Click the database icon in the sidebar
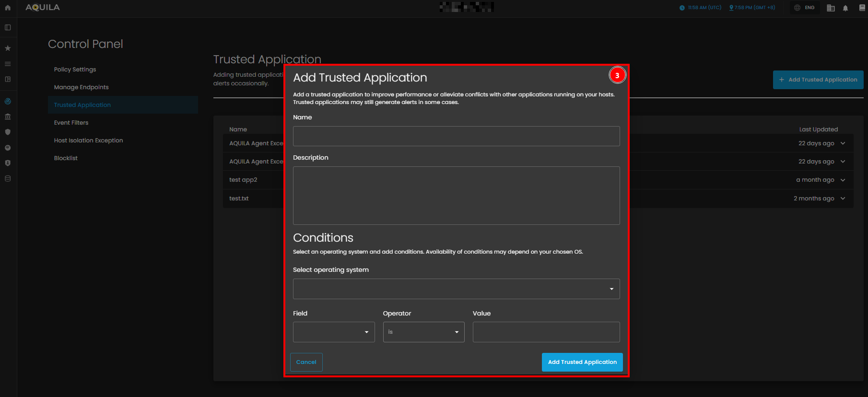Image resolution: width=868 pixels, height=397 pixels. click(8, 178)
